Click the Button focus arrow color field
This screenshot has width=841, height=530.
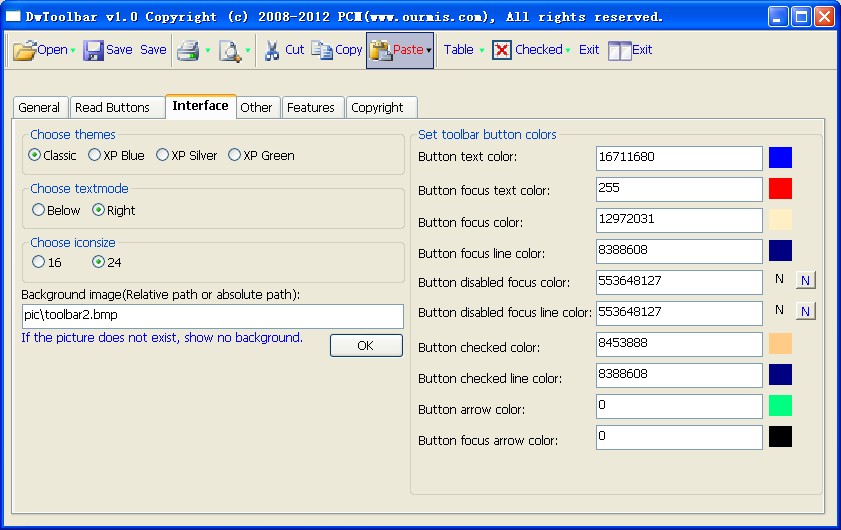[679, 437]
